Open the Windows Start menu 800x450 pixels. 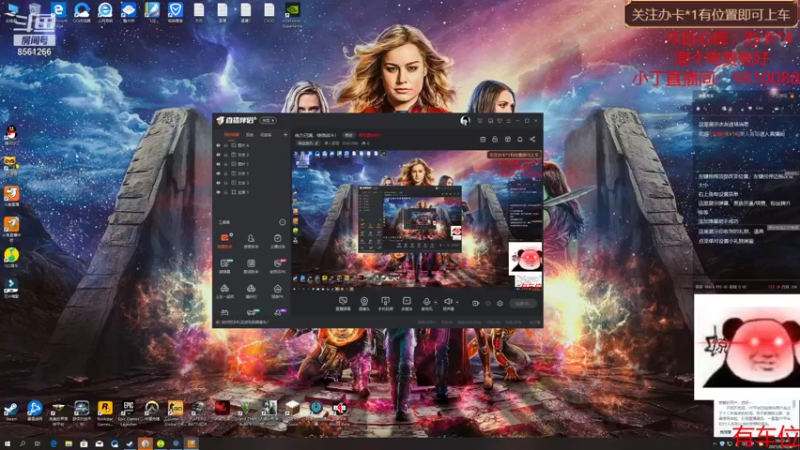[x=7, y=444]
